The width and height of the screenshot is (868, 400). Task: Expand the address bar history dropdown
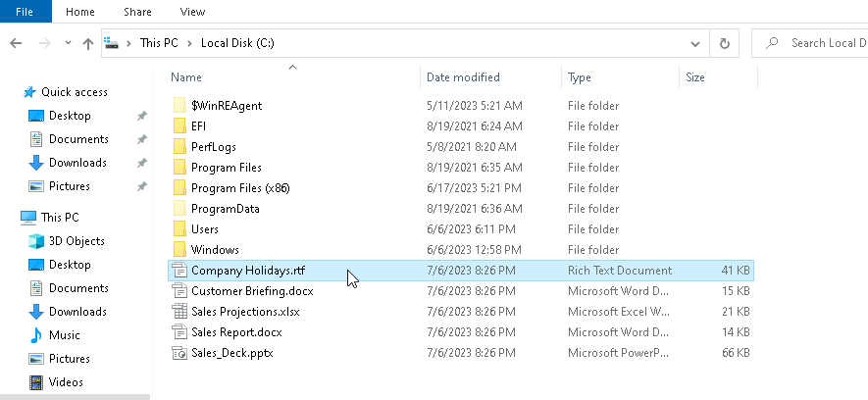pyautogui.click(x=695, y=44)
